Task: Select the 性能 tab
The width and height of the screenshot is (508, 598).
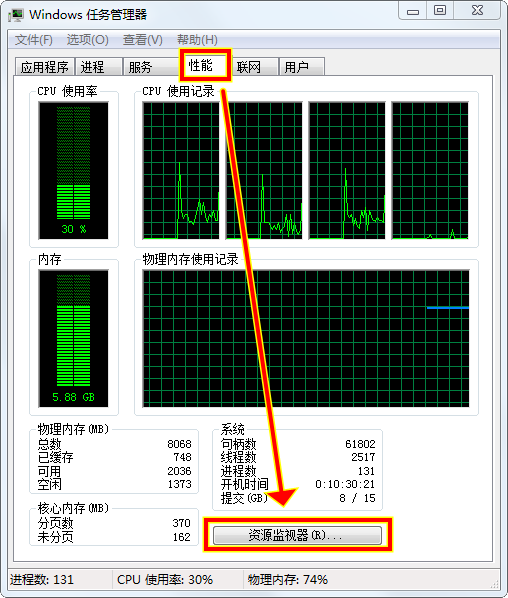Action: point(205,65)
